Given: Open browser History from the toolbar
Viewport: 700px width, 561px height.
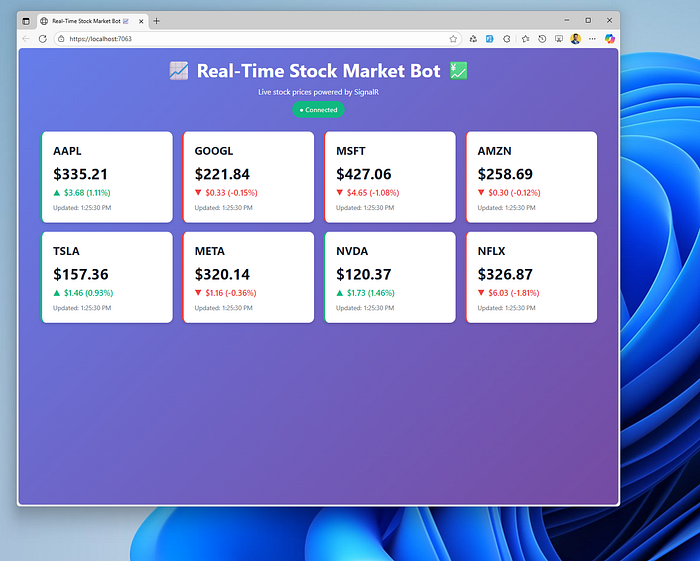Looking at the screenshot, I should [x=542, y=38].
